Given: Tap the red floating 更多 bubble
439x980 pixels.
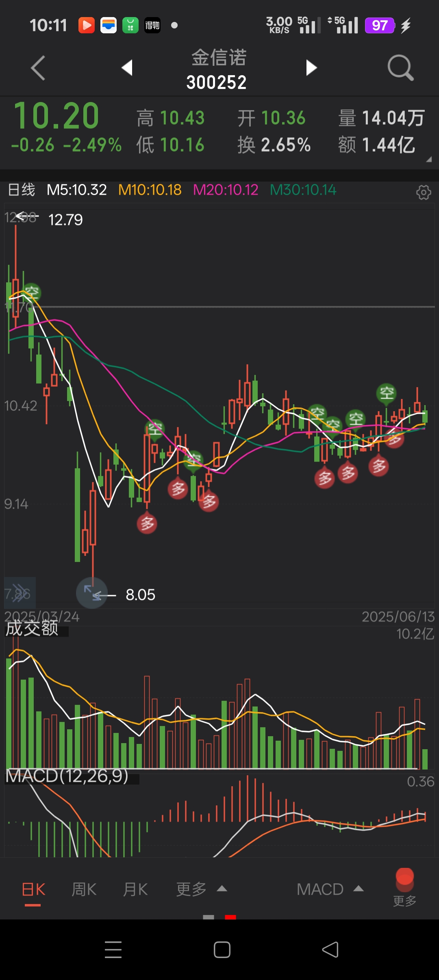Looking at the screenshot, I should click(x=404, y=887).
